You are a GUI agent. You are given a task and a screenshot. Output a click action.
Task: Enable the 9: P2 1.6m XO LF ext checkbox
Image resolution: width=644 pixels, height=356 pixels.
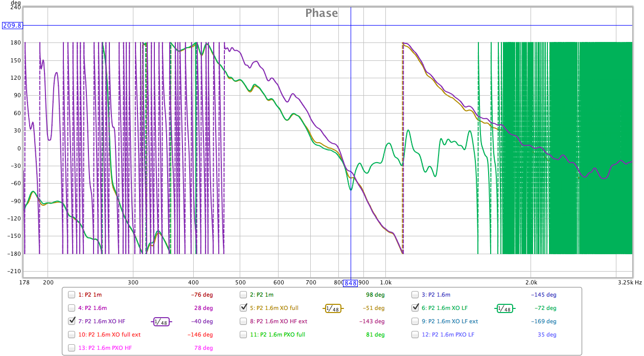pyautogui.click(x=416, y=321)
